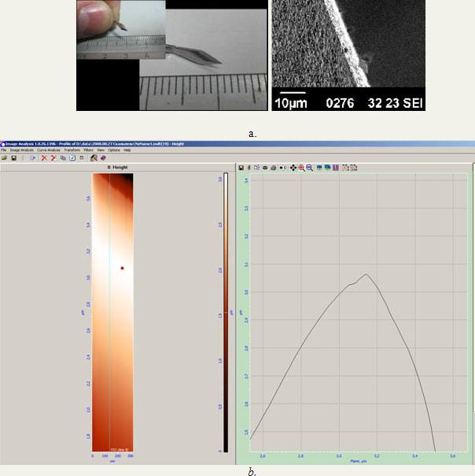Click the 'Plane, µm' x-axis label
Screen dimensions: 475x476
tap(359, 461)
